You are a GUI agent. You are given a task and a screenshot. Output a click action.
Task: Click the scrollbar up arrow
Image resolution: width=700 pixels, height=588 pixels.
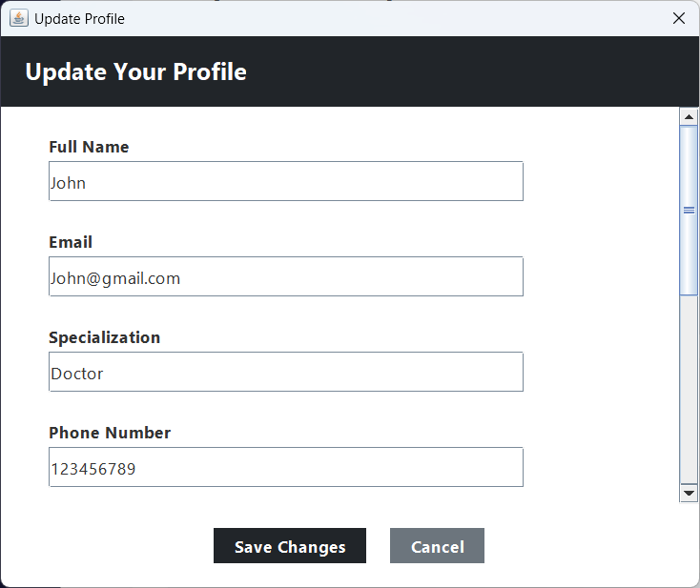[689, 117]
